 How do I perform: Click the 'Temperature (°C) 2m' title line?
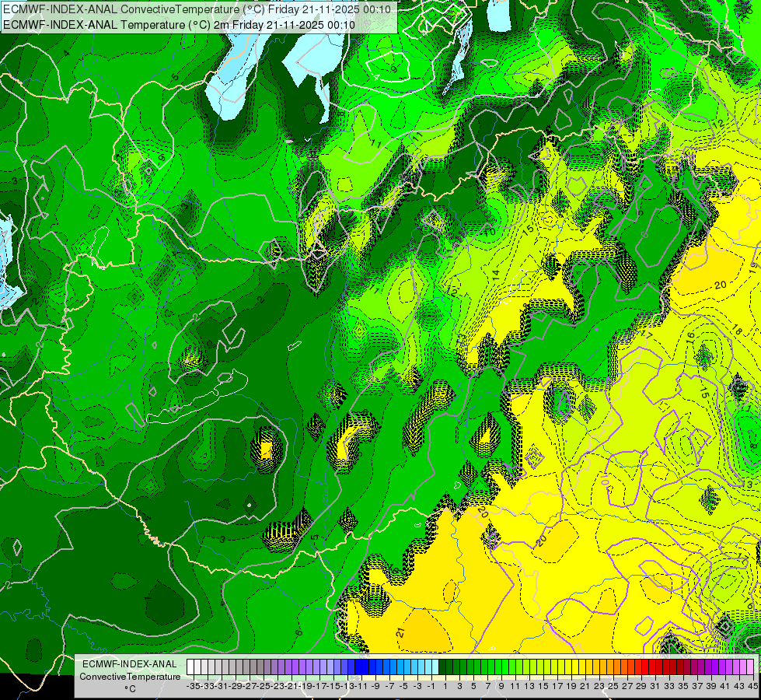tap(179, 25)
